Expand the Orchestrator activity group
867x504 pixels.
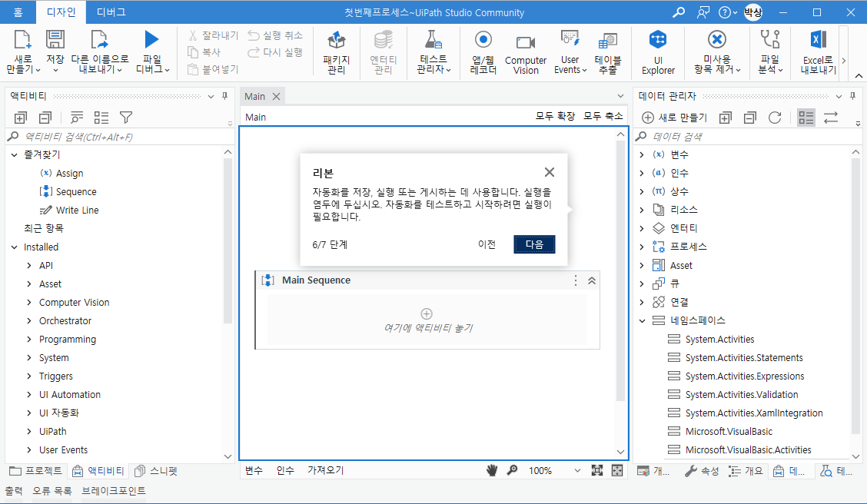click(28, 320)
